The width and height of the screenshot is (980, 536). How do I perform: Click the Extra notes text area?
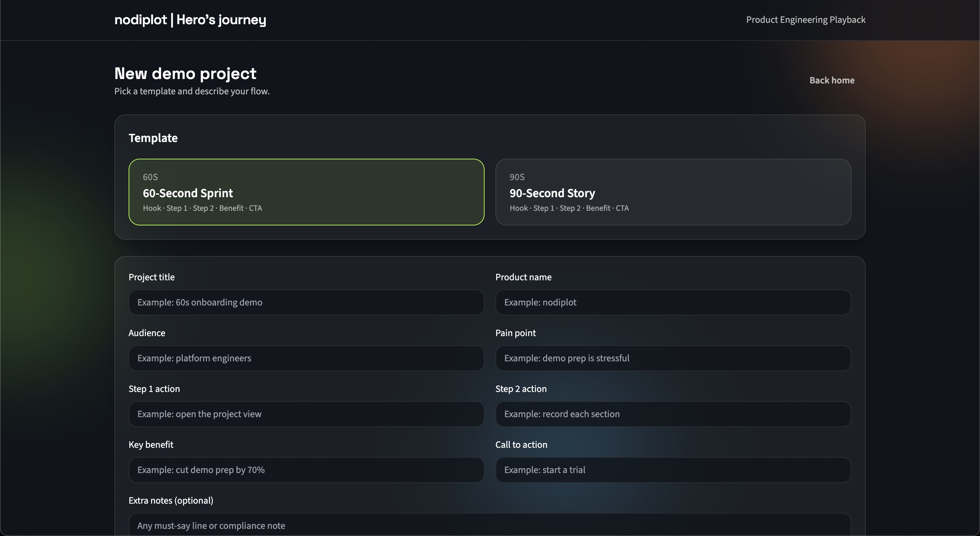coord(490,525)
